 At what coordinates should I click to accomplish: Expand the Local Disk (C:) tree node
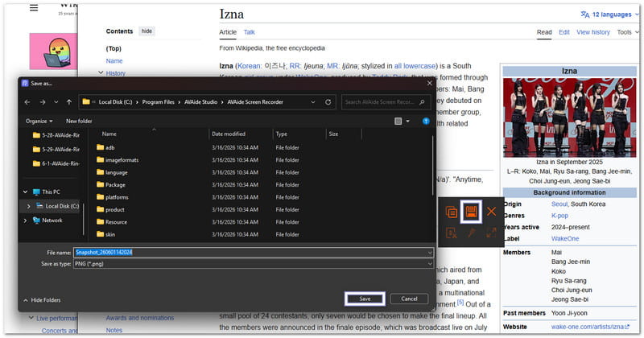point(28,206)
